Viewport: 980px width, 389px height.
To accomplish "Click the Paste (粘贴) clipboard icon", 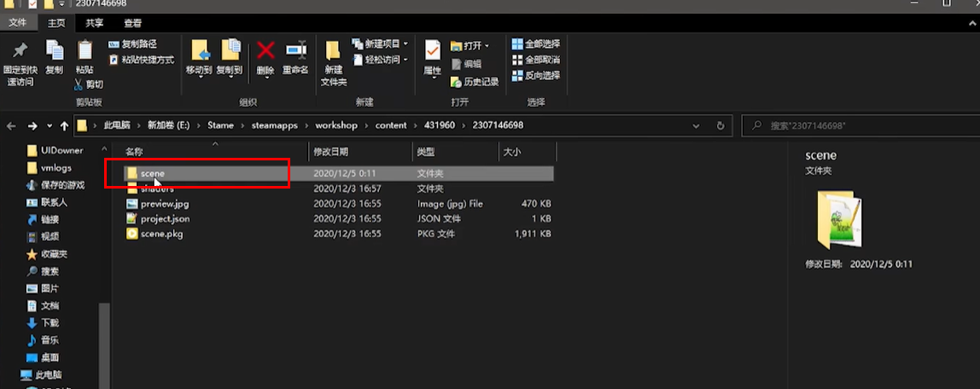I will (85, 53).
